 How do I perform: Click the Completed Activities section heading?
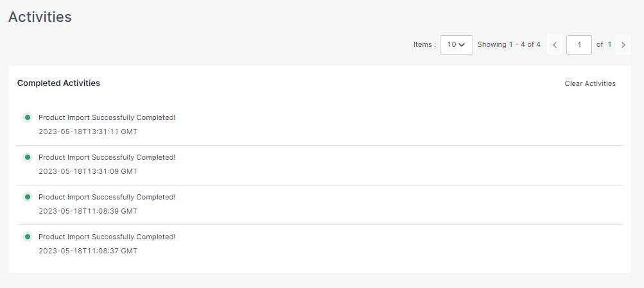tap(58, 83)
